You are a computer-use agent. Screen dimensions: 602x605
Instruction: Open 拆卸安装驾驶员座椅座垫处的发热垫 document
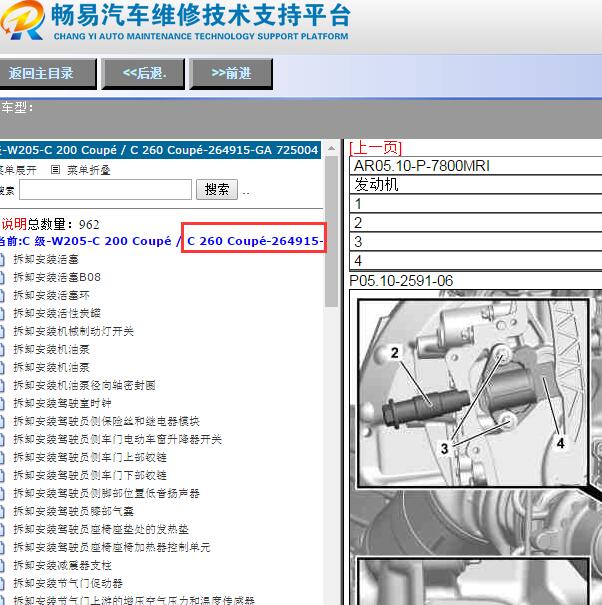click(x=101, y=529)
